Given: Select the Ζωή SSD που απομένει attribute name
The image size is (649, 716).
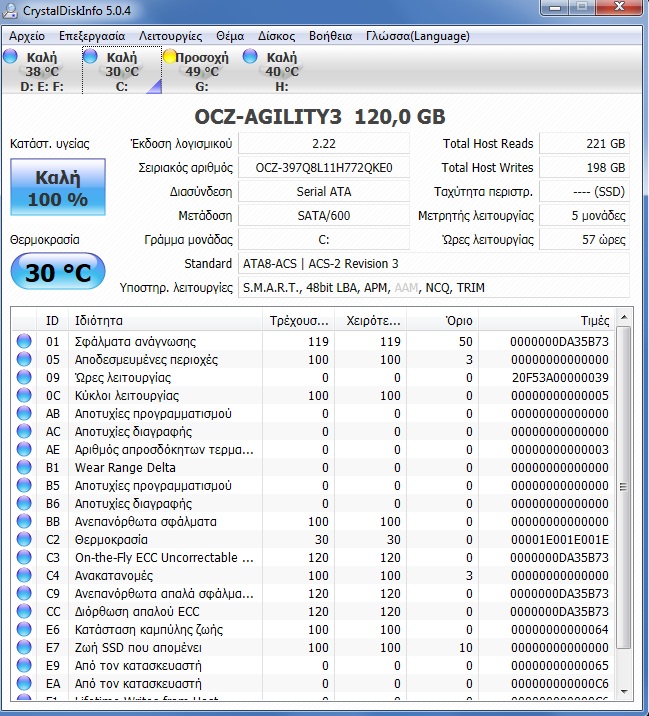Looking at the screenshot, I should (138, 648).
